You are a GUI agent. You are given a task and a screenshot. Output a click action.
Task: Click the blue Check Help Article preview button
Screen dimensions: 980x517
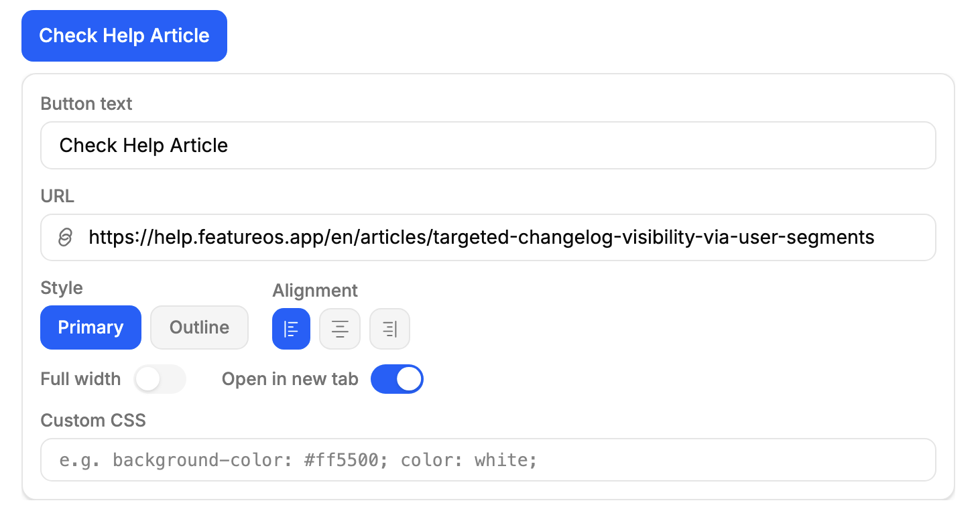click(x=124, y=35)
